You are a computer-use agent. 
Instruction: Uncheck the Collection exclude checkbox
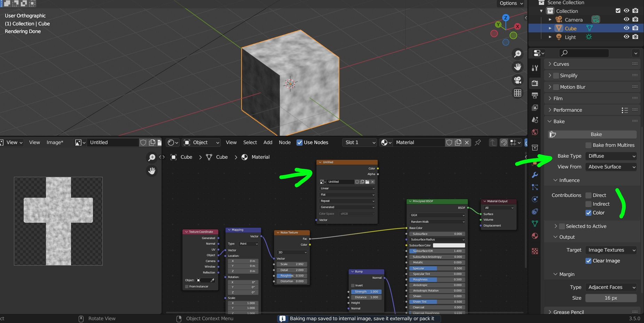click(x=618, y=11)
